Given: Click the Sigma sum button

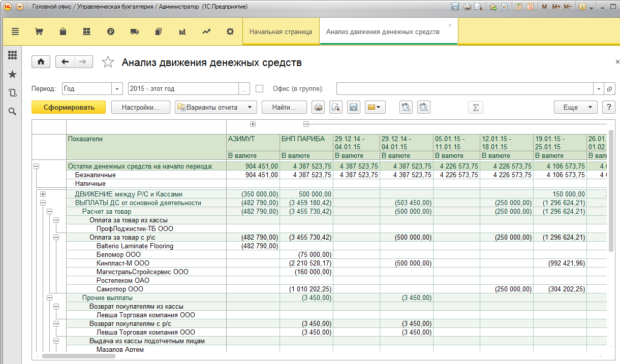Looking at the screenshot, I should (x=476, y=107).
